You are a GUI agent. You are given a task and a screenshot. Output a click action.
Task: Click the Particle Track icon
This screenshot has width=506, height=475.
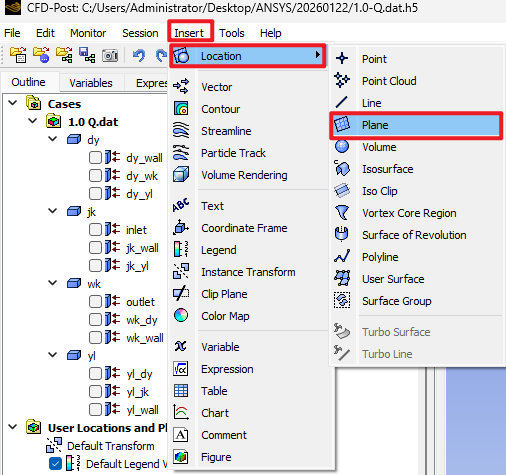[x=181, y=152]
